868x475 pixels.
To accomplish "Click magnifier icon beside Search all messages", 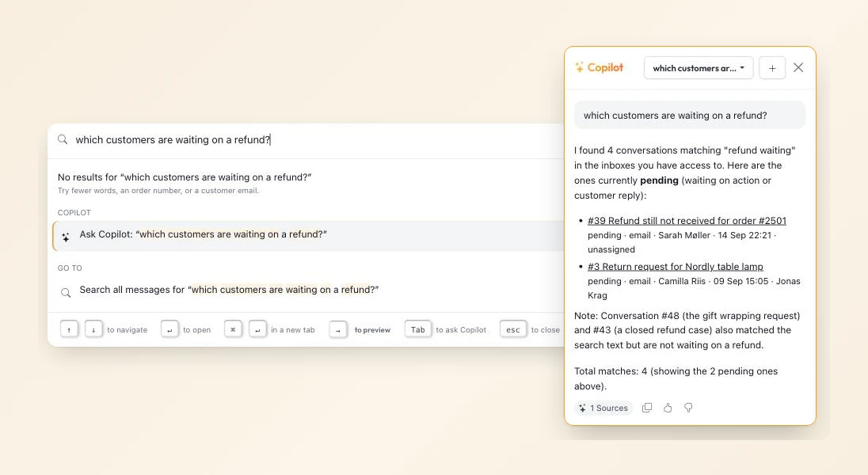I will point(65,292).
